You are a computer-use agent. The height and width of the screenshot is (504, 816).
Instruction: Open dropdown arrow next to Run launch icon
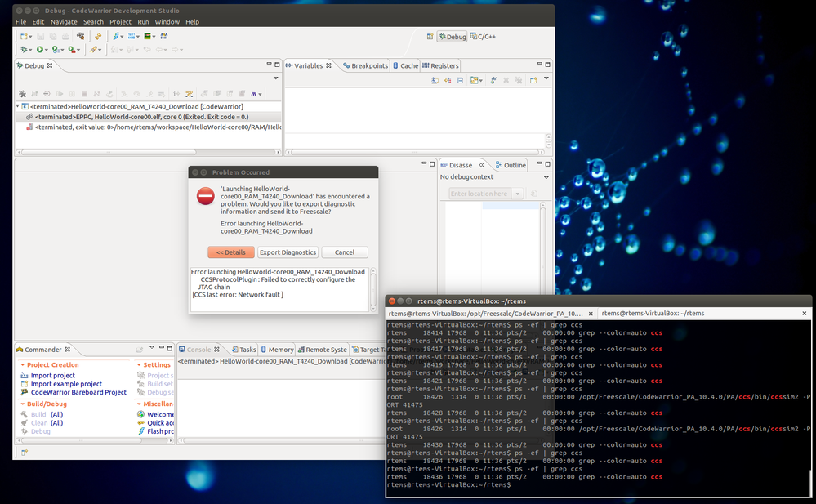click(x=47, y=51)
